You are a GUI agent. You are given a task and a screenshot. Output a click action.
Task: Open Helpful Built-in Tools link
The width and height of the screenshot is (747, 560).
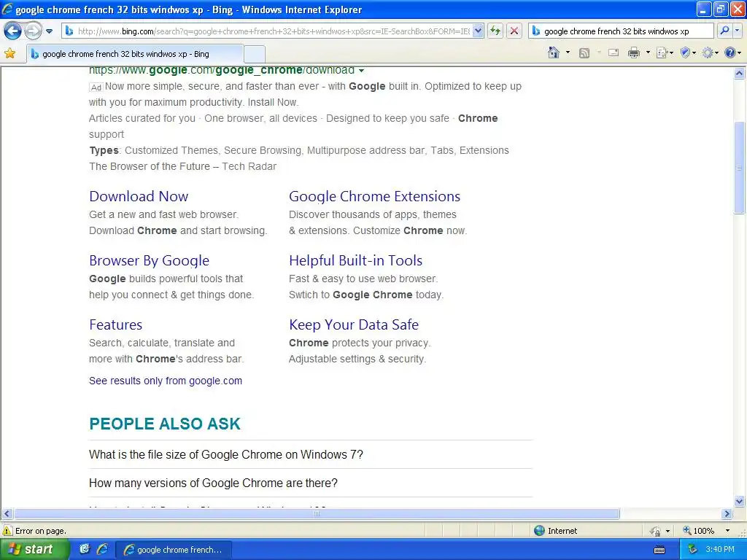click(355, 260)
